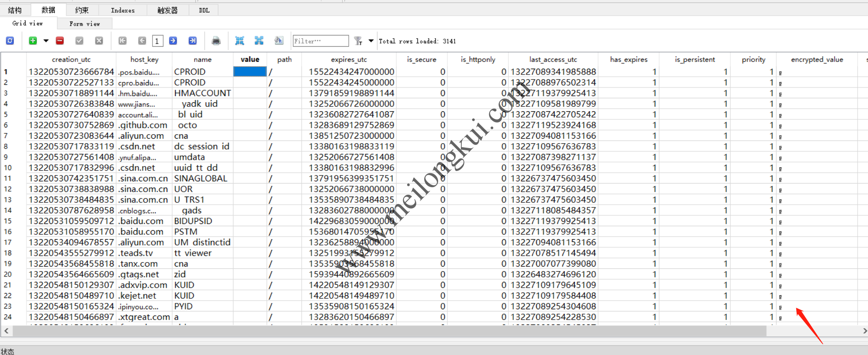The width and height of the screenshot is (868, 355).
Task: Open the insert row options dropdown arrow
Action: tap(46, 41)
